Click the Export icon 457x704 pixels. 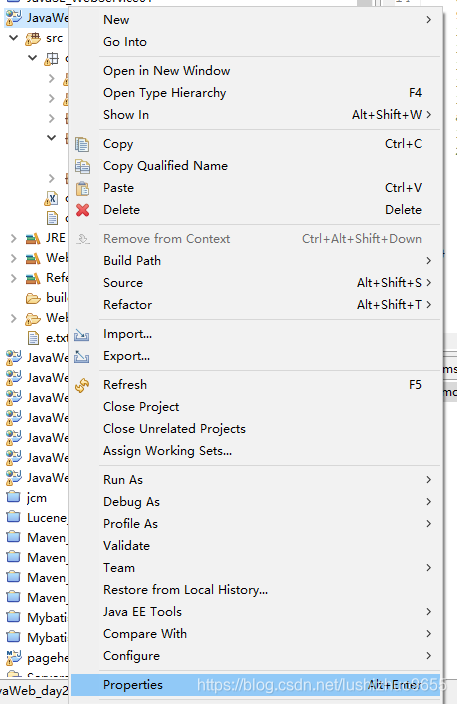(x=82, y=356)
